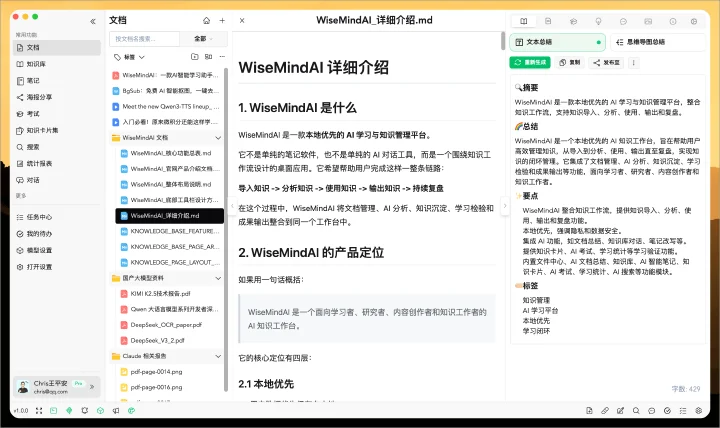This screenshot has height=428, width=720.
Task: Switch to 文本总结 summary mode
Action: (557, 42)
